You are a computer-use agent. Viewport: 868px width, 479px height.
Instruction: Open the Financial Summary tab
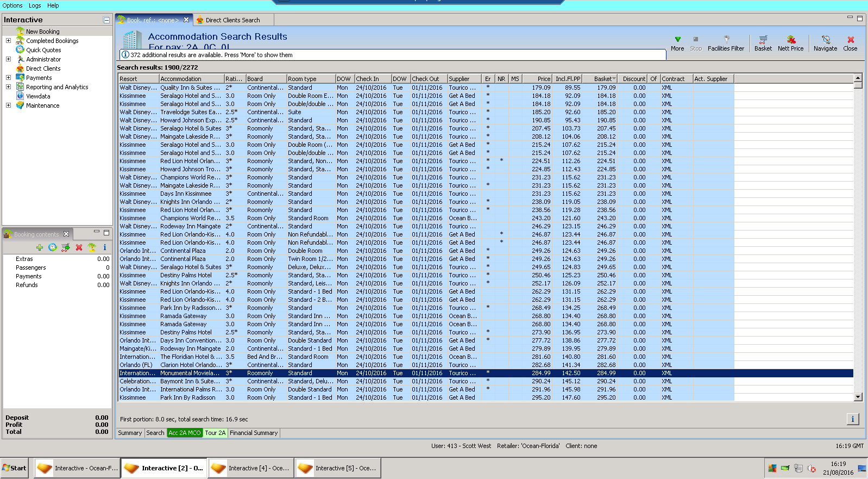click(254, 433)
